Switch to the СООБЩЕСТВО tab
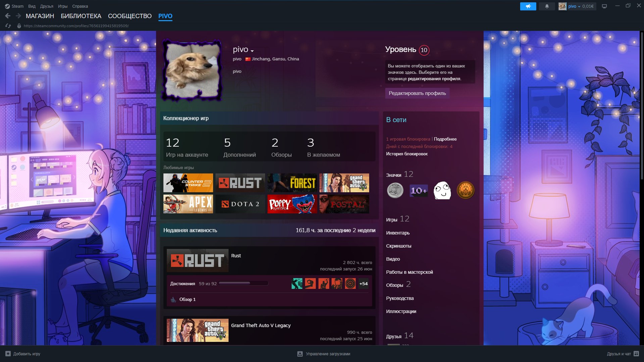 pos(130,16)
